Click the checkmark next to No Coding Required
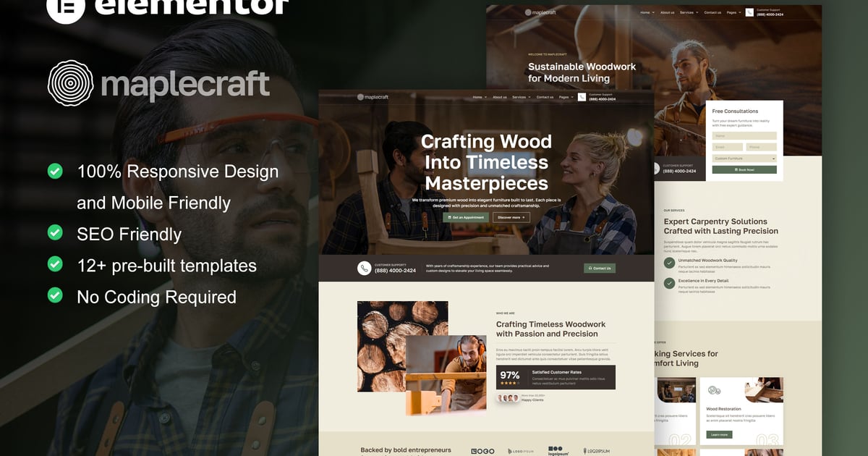The image size is (868, 456). pos(55,295)
